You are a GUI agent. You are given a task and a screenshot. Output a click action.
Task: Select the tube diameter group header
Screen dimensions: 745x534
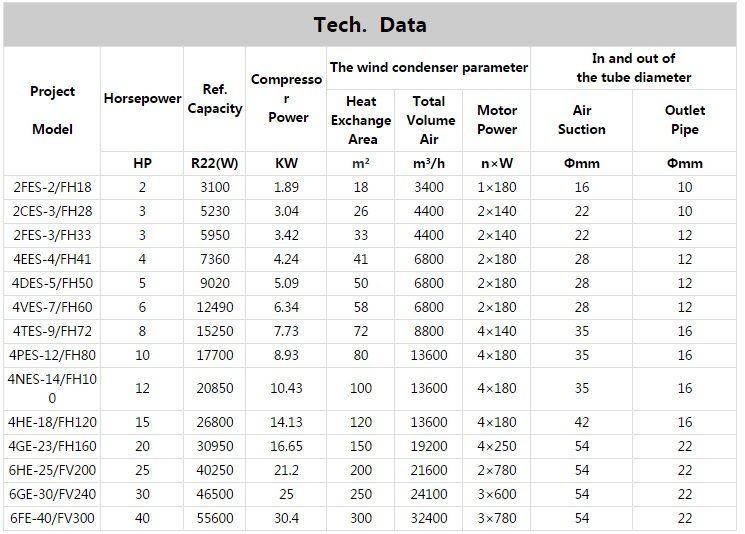[x=633, y=68]
